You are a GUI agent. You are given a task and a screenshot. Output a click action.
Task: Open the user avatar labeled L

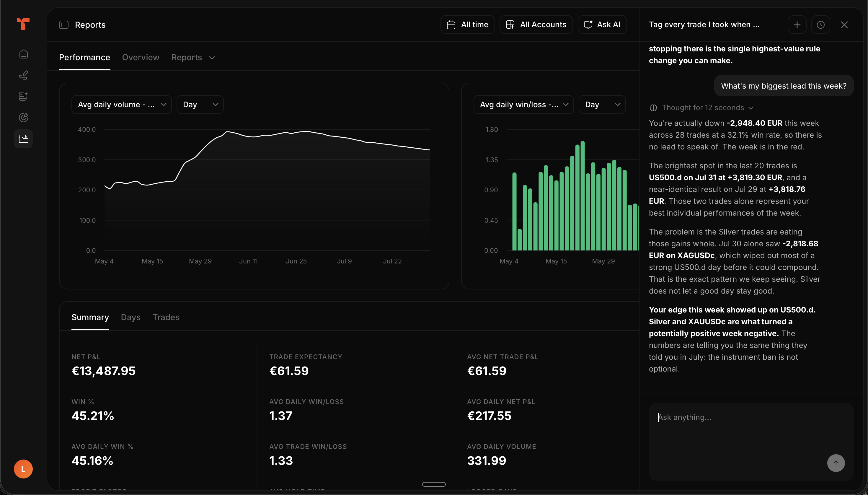click(23, 469)
